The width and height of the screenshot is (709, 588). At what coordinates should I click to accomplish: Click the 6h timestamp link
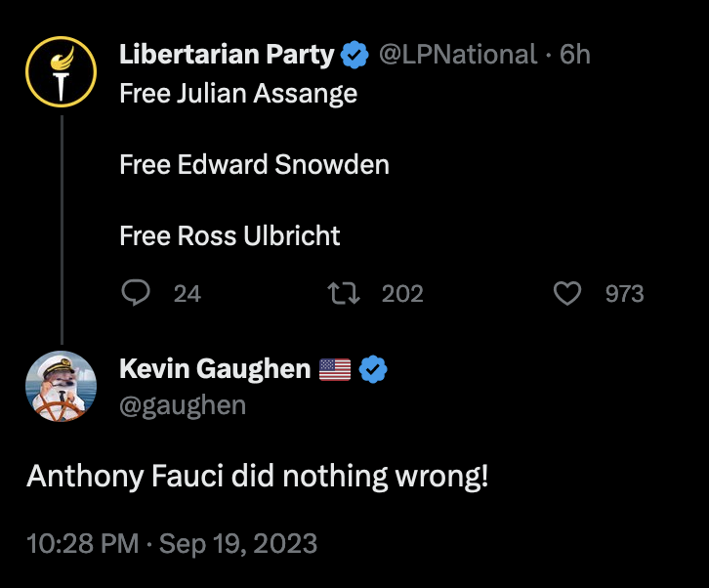pyautogui.click(x=574, y=55)
